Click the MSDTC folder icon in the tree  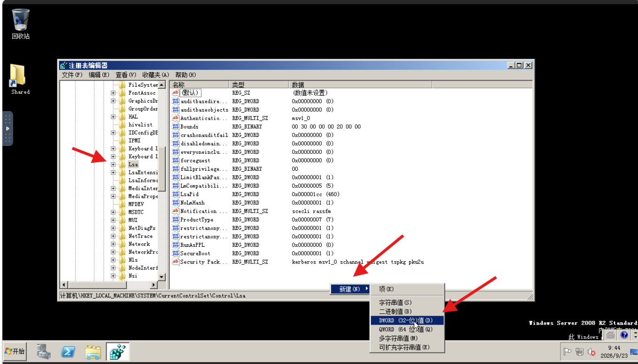click(x=122, y=212)
